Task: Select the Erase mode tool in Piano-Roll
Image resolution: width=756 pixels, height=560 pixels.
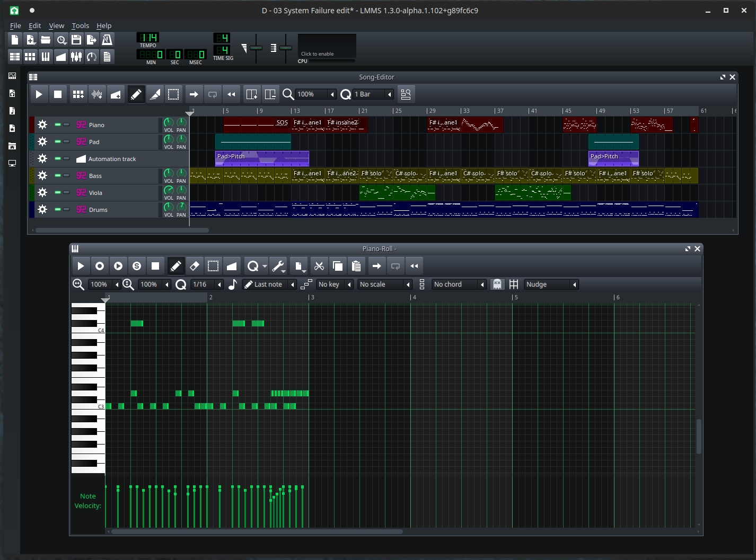Action: pos(195,266)
